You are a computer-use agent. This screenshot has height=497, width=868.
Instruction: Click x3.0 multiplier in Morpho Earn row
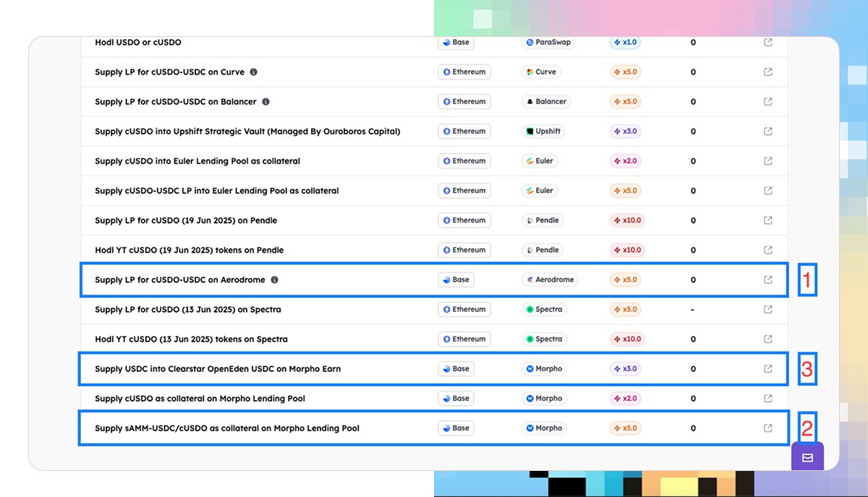(x=625, y=368)
